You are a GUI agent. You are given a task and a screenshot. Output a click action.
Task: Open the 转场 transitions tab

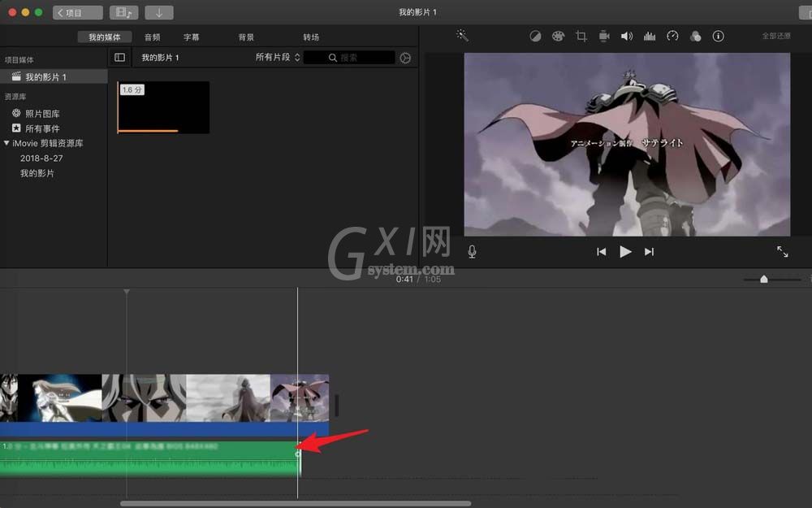pyautogui.click(x=311, y=37)
